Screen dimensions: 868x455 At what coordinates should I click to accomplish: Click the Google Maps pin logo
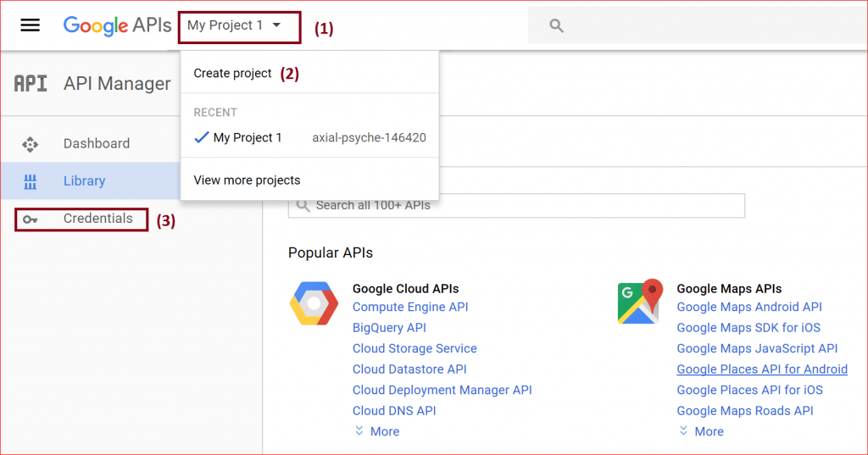640,302
